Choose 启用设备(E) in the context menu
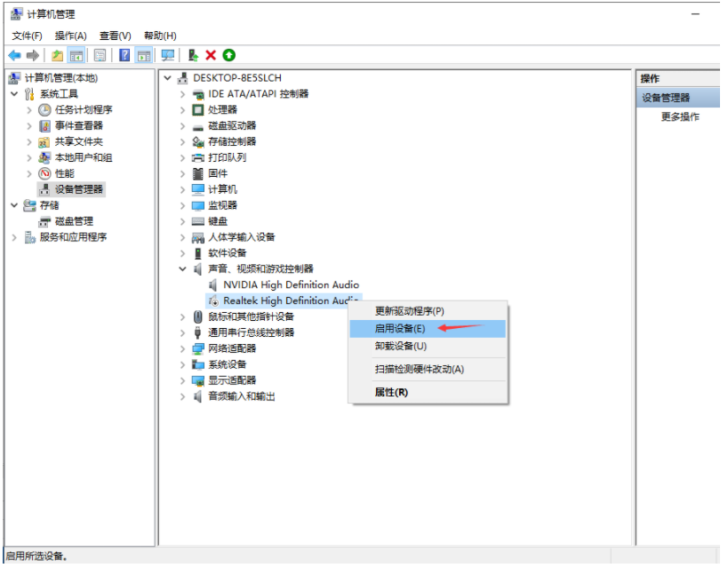The image size is (728, 568). [400, 329]
